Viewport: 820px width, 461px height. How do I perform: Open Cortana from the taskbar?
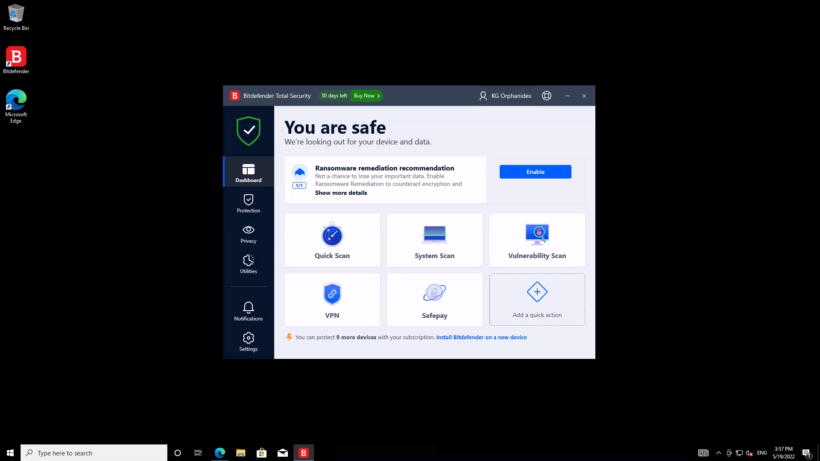tap(177, 453)
